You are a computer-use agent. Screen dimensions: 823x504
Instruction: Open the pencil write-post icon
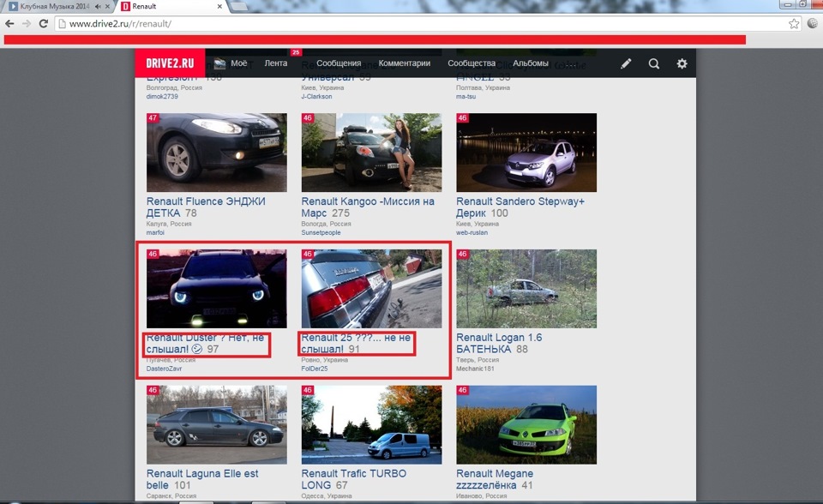(x=626, y=63)
